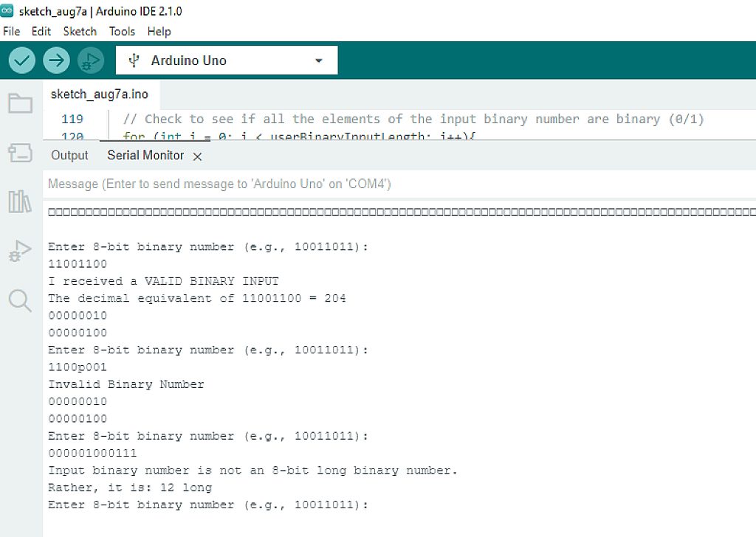This screenshot has height=537, width=756.
Task: Open the Tools menu
Action: click(122, 31)
